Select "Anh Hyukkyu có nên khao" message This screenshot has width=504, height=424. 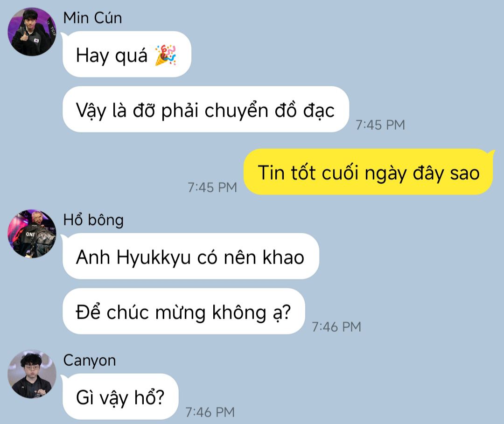tap(191, 257)
